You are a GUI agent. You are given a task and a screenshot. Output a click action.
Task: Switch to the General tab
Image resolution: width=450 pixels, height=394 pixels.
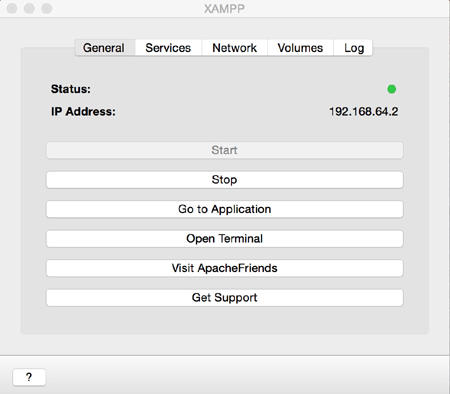(x=105, y=48)
